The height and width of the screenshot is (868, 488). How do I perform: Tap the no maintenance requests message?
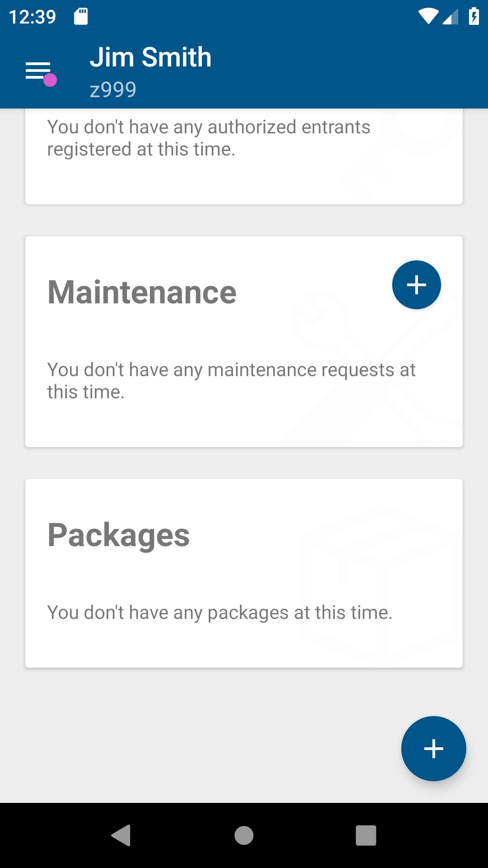click(x=231, y=381)
